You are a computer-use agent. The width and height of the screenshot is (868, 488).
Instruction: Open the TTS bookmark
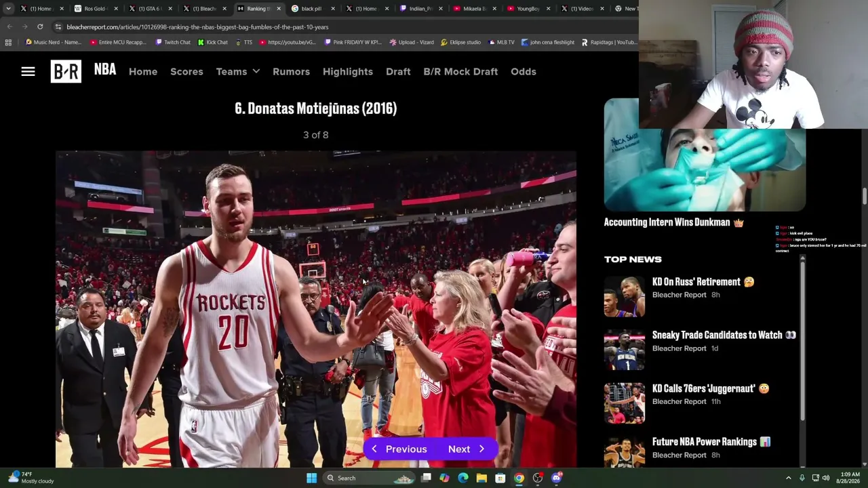tap(243, 42)
